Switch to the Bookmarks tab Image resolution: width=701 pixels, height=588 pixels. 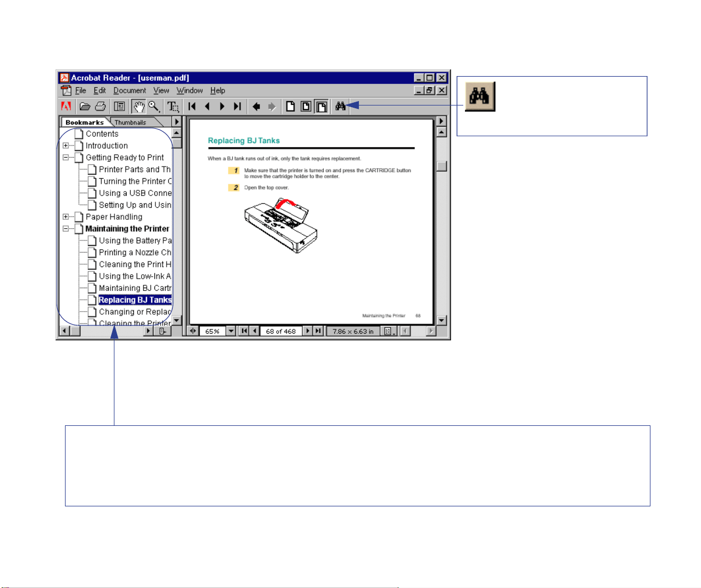[x=84, y=122]
